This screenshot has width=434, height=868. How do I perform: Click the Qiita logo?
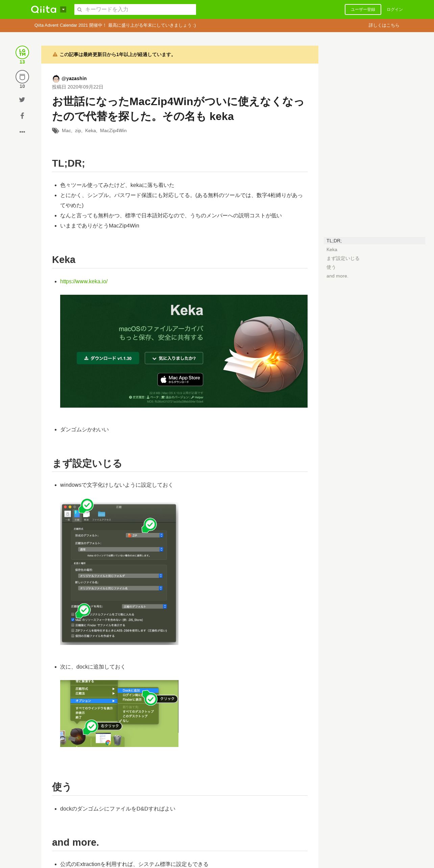[x=44, y=9]
